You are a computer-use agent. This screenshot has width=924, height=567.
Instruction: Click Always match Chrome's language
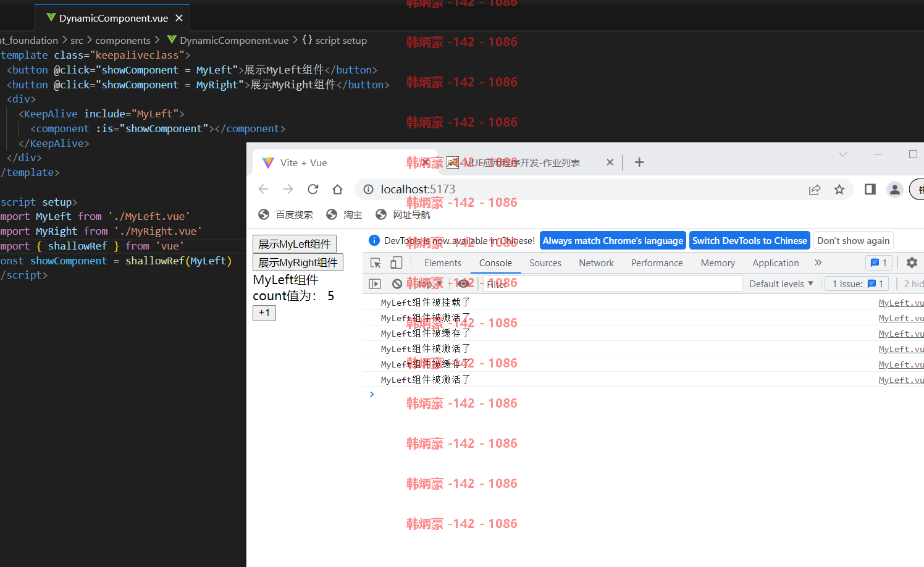coord(613,240)
